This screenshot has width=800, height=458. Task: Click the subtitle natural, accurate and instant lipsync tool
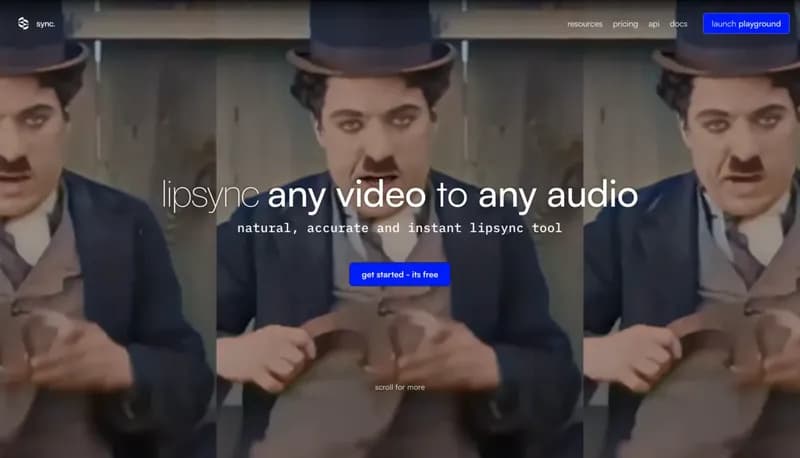(x=399, y=228)
